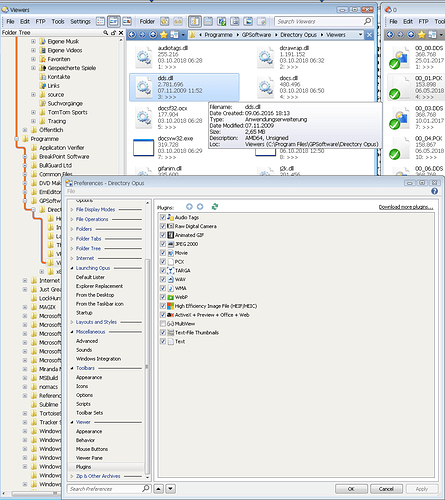
Task: Select the dds.dll file icon
Action: pyautogui.click(x=143, y=87)
